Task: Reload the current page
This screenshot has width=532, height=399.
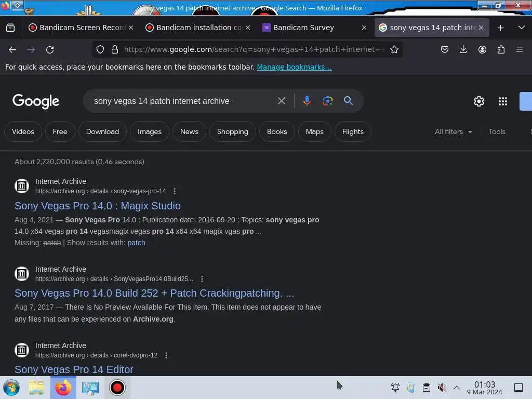Action: click(x=50, y=50)
